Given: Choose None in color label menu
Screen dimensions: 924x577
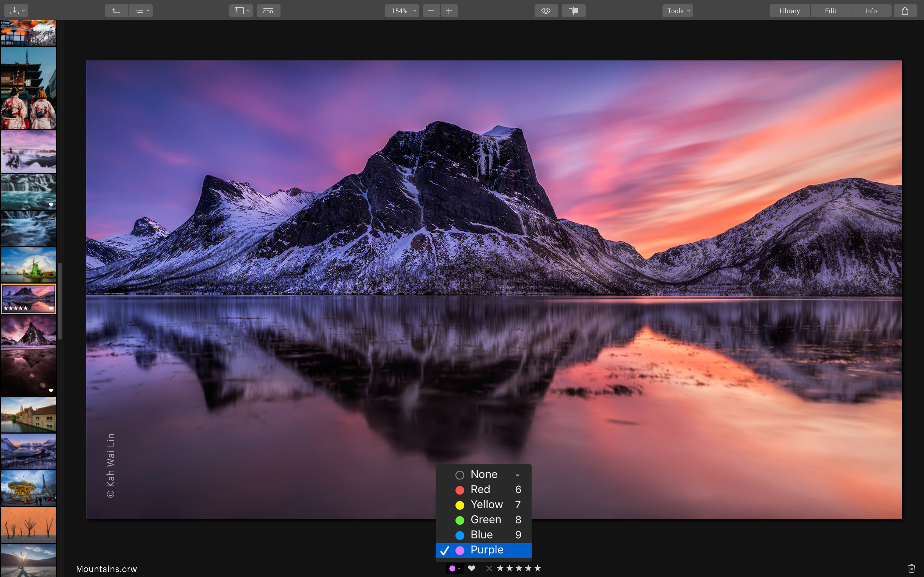Looking at the screenshot, I should point(483,474).
